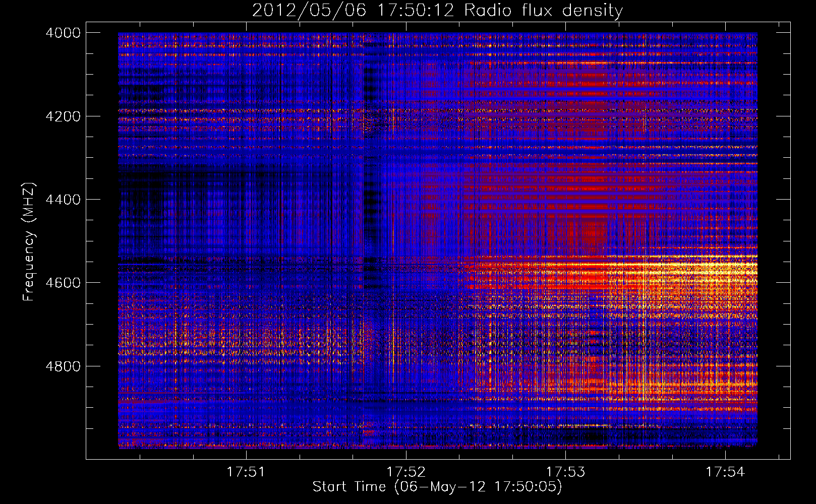This screenshot has width=816, height=504.
Task: Click the 17:53 time tick label
Action: (566, 472)
